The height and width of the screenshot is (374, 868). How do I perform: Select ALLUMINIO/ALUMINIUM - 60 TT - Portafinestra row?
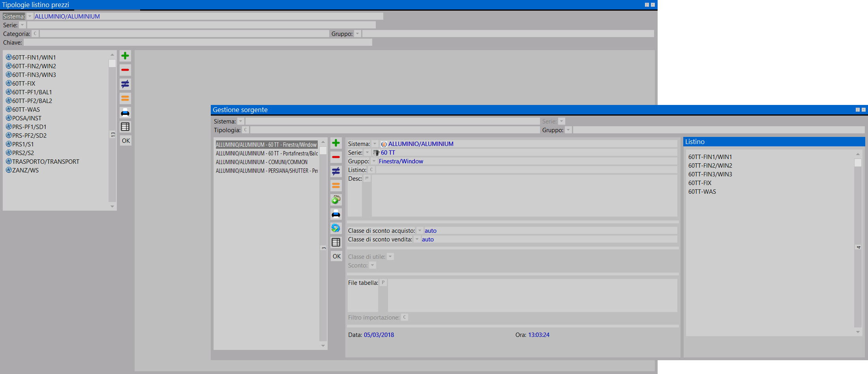pyautogui.click(x=266, y=153)
